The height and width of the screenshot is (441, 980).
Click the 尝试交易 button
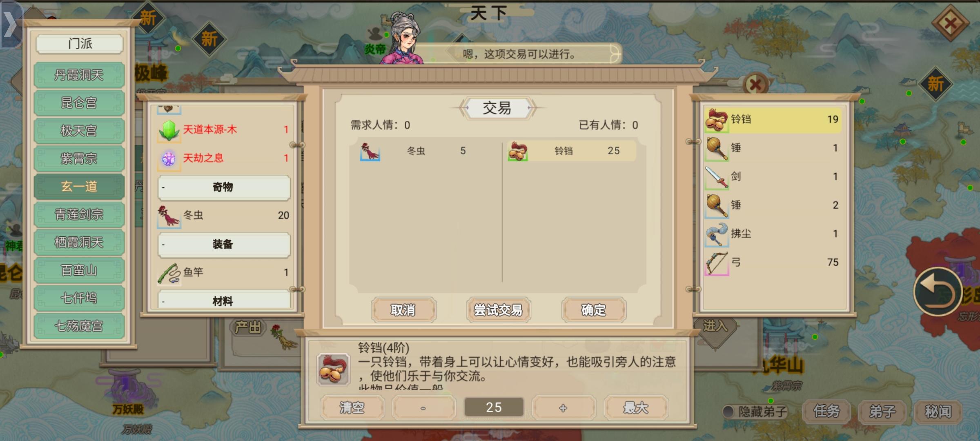coord(498,310)
